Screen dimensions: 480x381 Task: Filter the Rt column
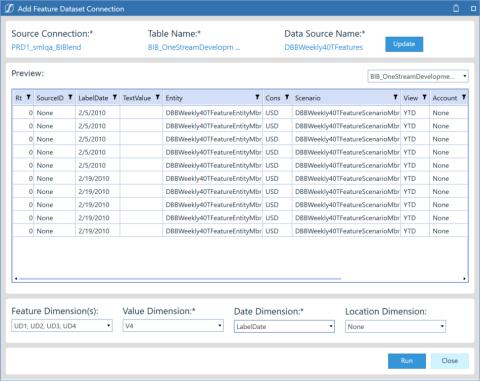click(x=29, y=97)
